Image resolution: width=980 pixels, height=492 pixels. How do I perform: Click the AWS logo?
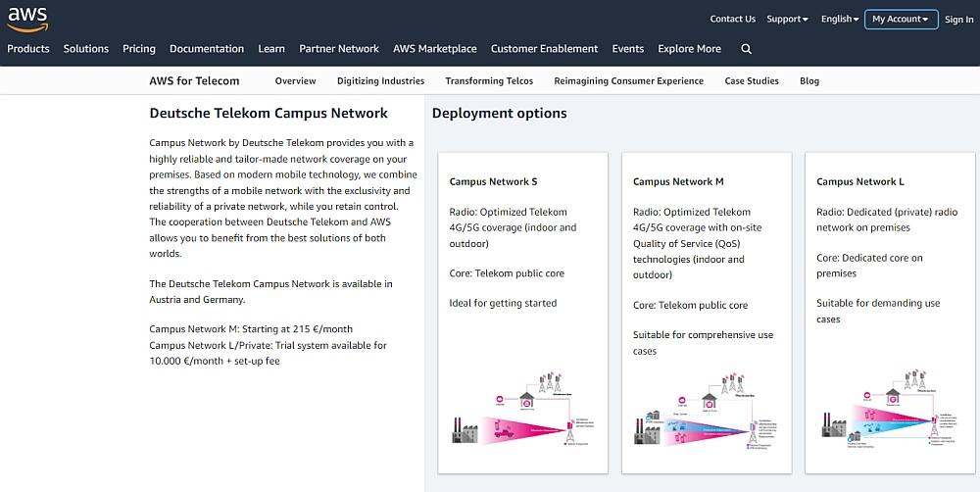pos(27,19)
